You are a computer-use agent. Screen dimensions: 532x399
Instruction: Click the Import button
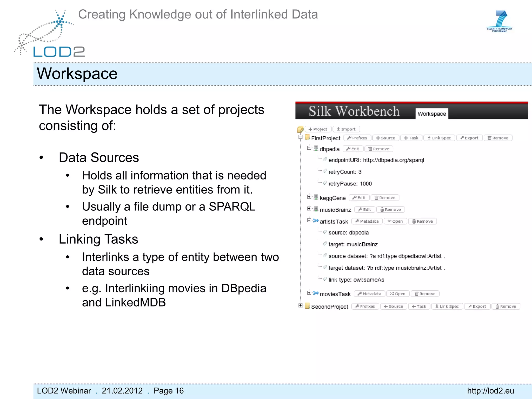(346, 129)
